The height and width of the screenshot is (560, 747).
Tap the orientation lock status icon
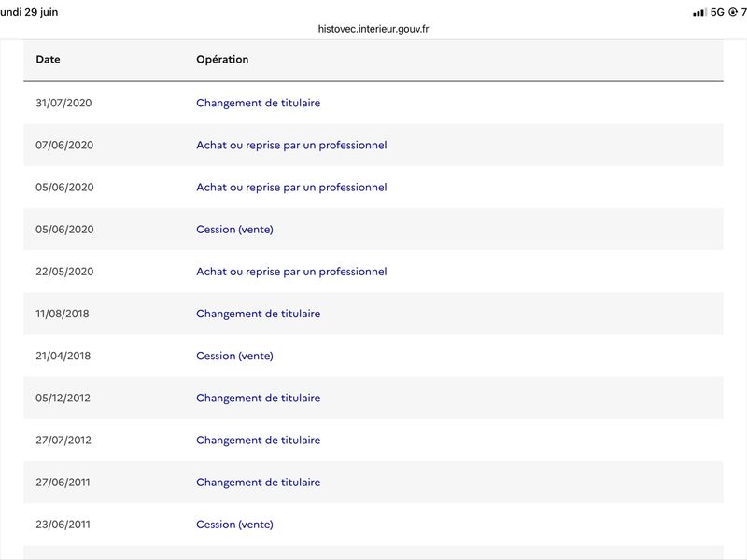[733, 12]
